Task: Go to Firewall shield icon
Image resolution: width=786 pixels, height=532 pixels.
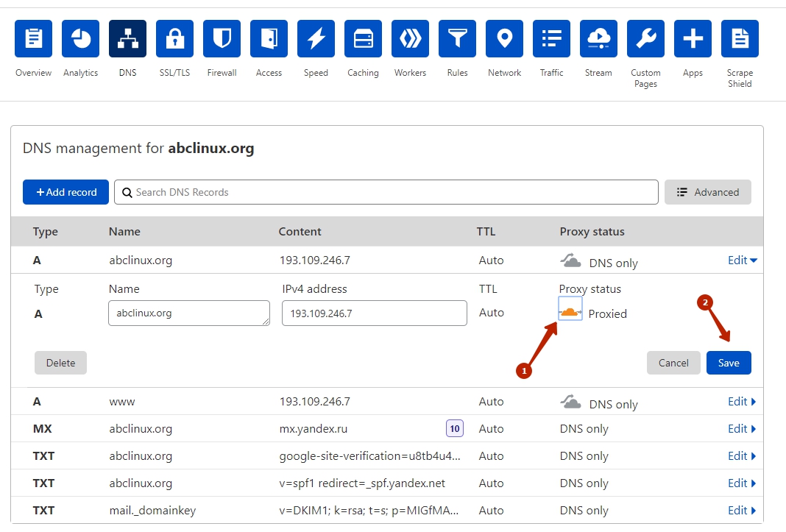Action: pos(222,39)
